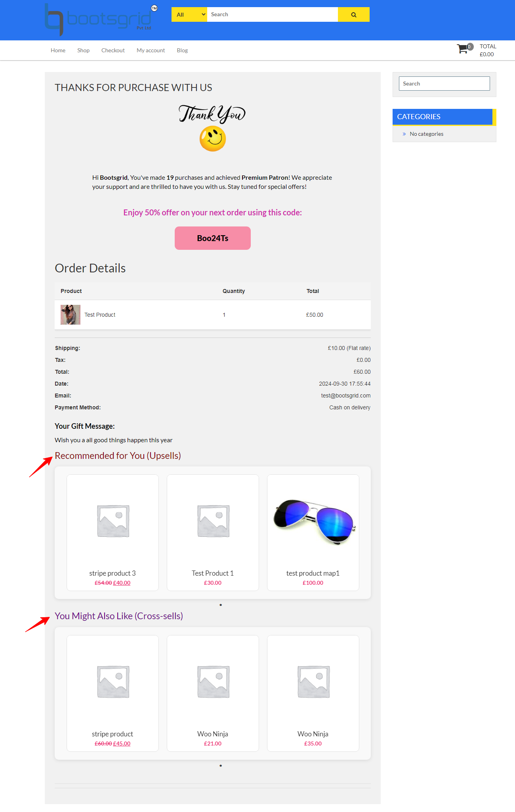Open the test product map1 title

pos(313,573)
